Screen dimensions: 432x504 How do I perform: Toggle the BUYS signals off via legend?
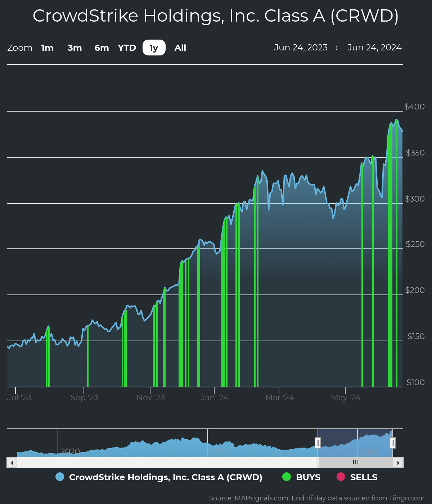307,477
